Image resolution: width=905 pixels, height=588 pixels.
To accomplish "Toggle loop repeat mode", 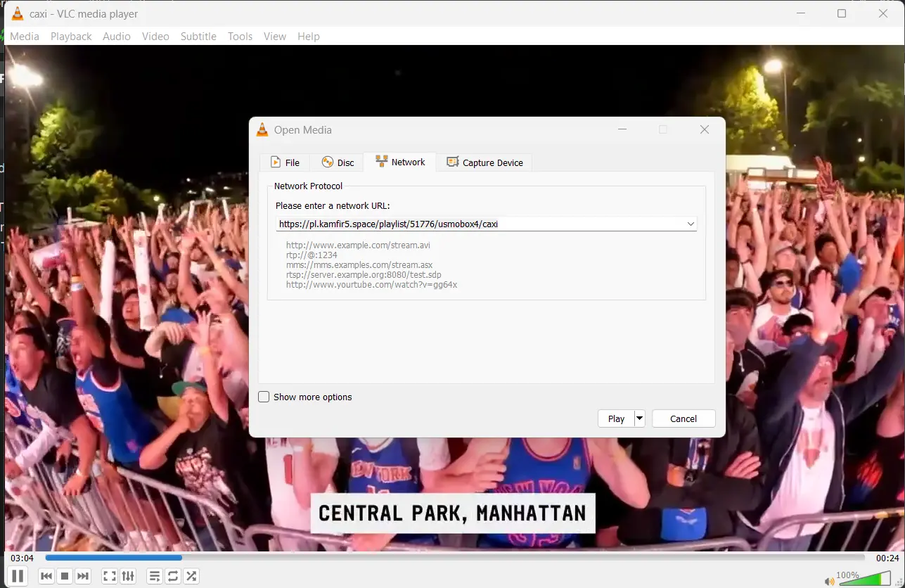I will 173,576.
